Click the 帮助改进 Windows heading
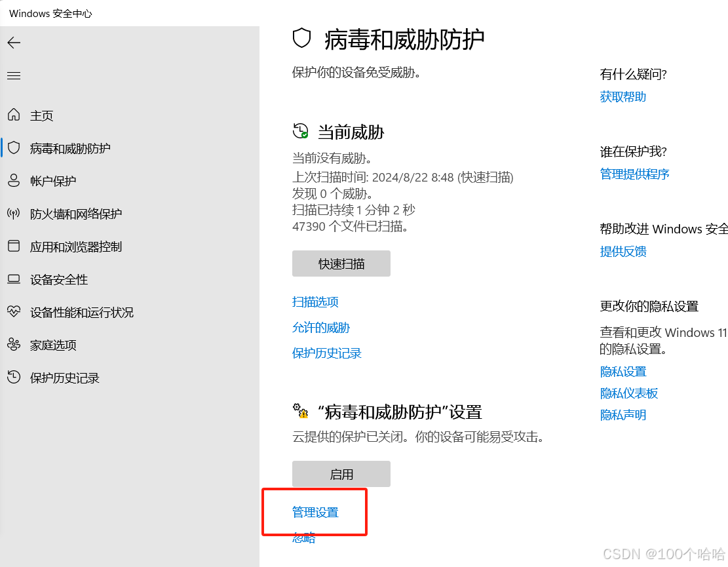728x567 pixels. pyautogui.click(x=664, y=229)
